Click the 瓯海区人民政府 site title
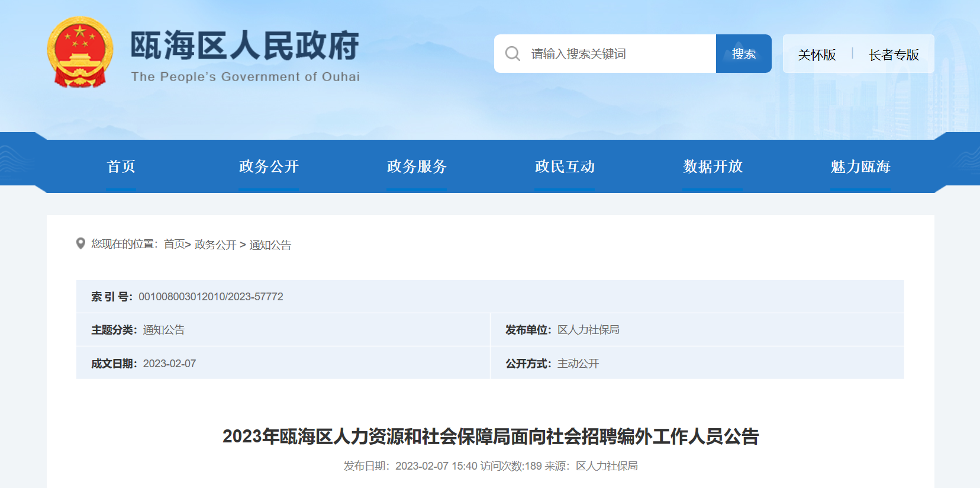This screenshot has height=488, width=980. tap(244, 46)
